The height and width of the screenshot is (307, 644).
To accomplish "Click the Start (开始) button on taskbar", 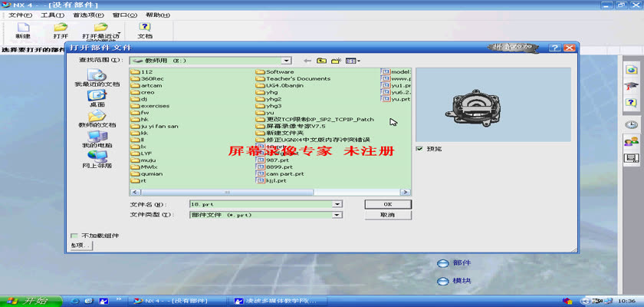I will point(31,301).
